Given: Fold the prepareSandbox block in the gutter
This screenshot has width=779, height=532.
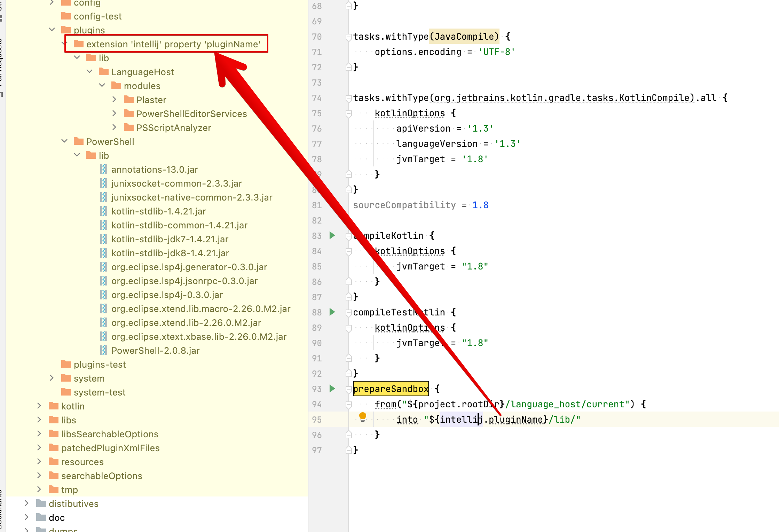Looking at the screenshot, I should coord(348,389).
